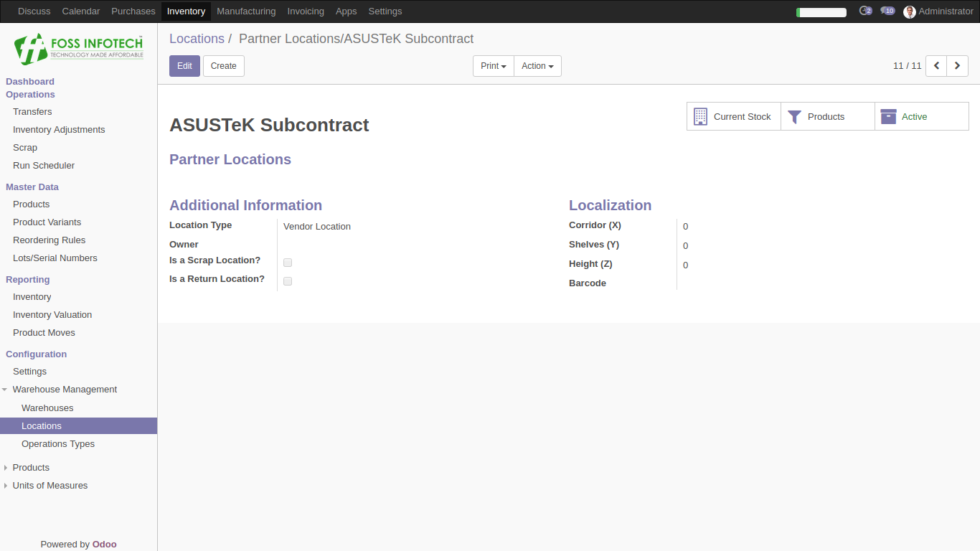This screenshot has width=980, height=551.
Task: Click the Products filter funnel icon
Action: [x=794, y=117]
